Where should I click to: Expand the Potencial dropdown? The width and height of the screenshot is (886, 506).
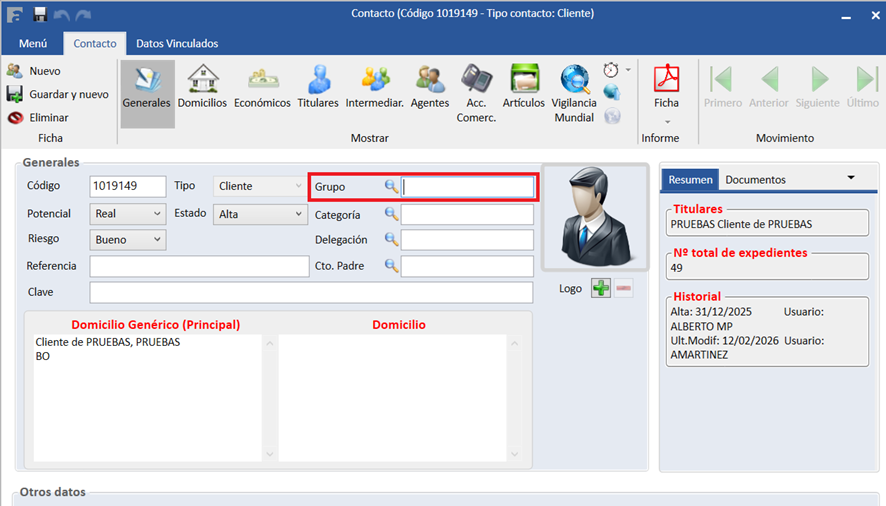click(157, 213)
